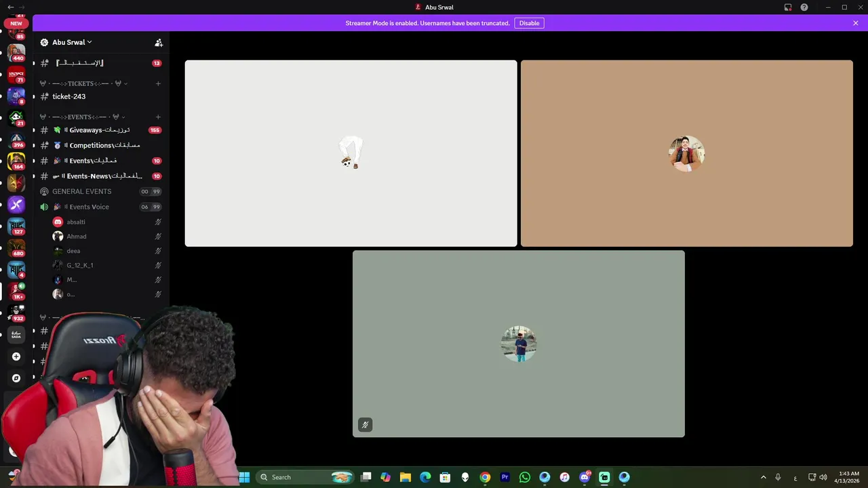Open the Help question mark icon
This screenshot has width=868, height=488.
pyautogui.click(x=804, y=7)
